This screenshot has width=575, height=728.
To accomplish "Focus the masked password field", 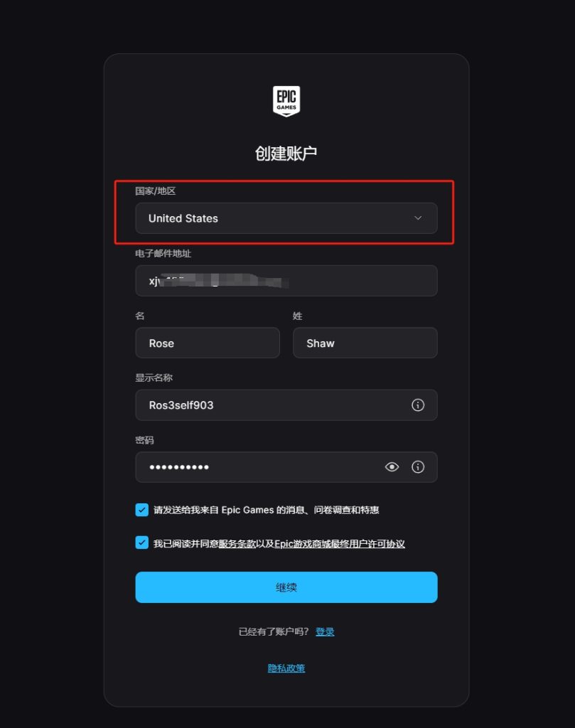I will tap(286, 467).
